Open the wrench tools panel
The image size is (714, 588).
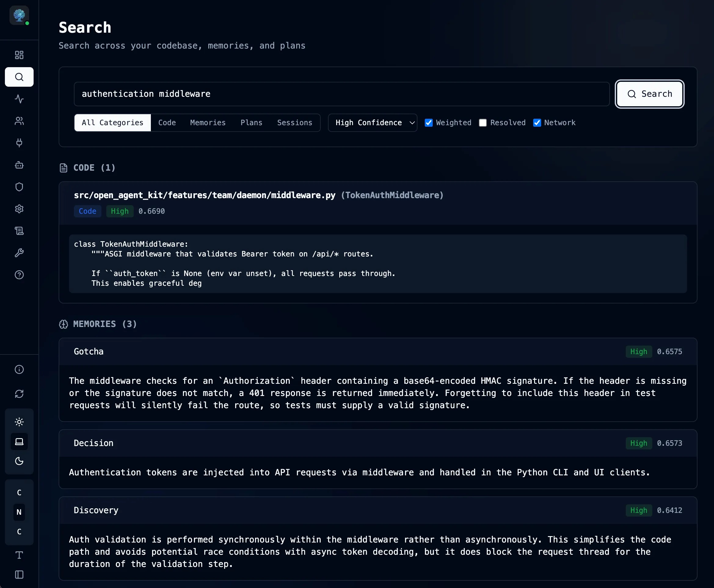pyautogui.click(x=19, y=253)
